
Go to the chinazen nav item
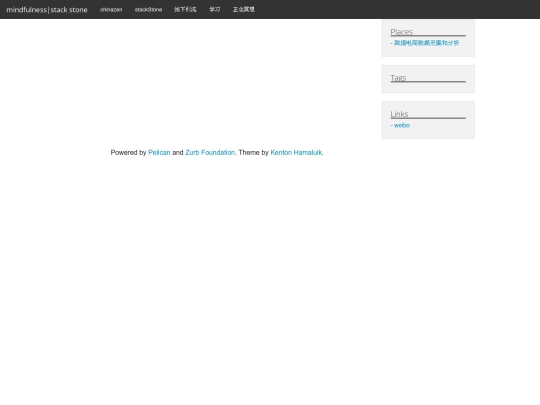111,10
